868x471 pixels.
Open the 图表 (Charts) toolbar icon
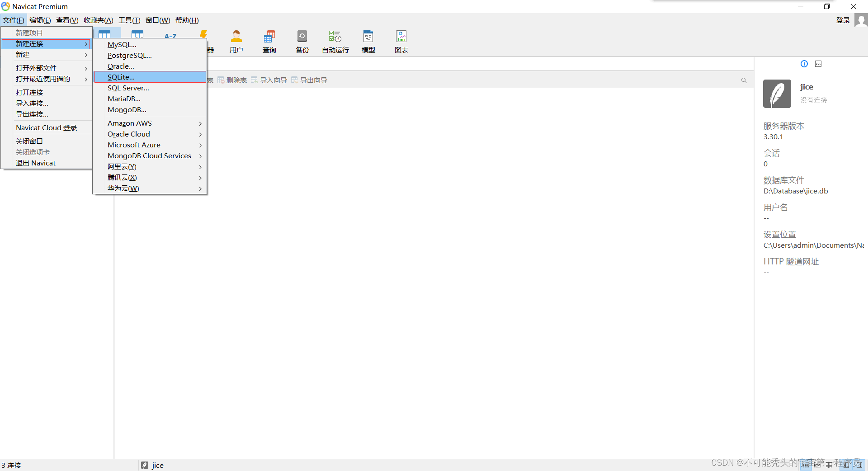401,42
